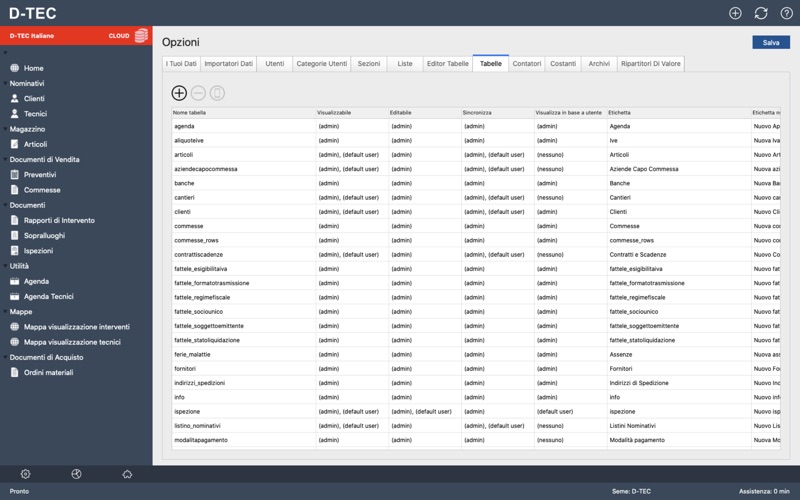The width and height of the screenshot is (800, 500).
Task: Switch to Contatori tab
Action: (x=527, y=64)
